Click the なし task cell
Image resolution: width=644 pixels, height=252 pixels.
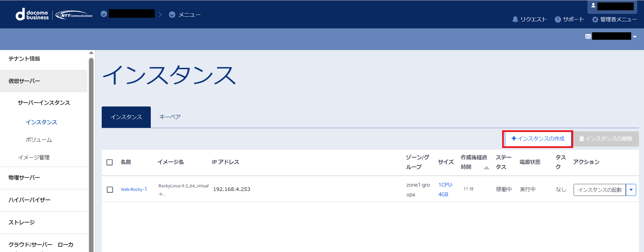pos(561,190)
